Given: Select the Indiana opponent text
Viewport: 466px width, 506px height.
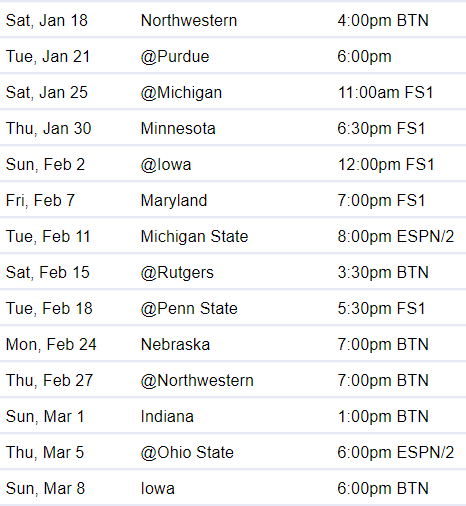Looking at the screenshot, I should (167, 417).
